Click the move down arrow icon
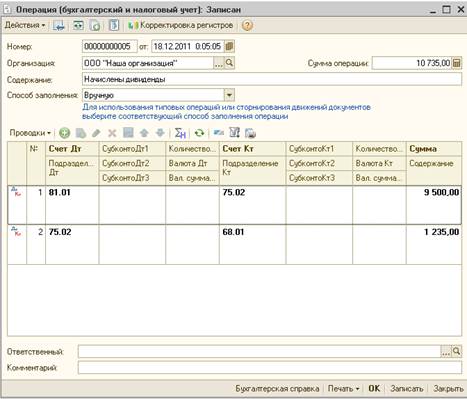467x399 pixels. coord(160,133)
